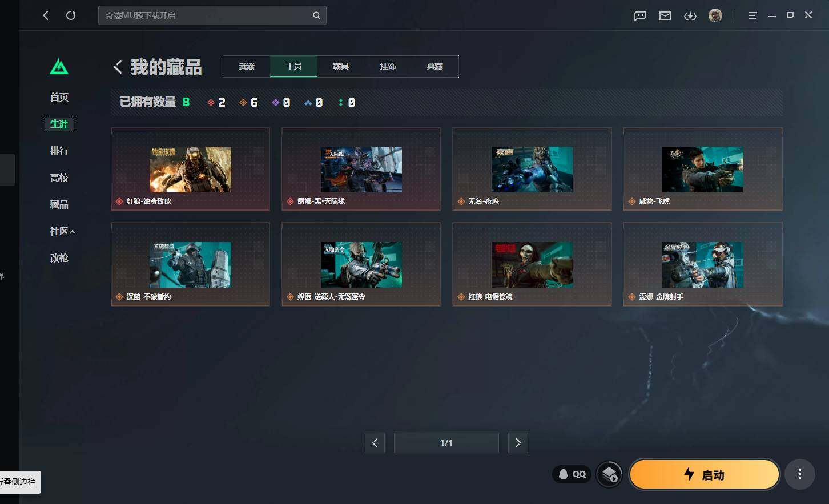The width and height of the screenshot is (829, 504).
Task: Open the 威龙-飞虎 operator card
Action: pyautogui.click(x=703, y=169)
